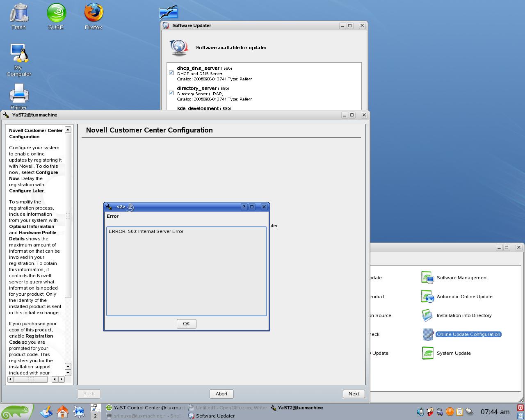Open the Installation into Directory module

pyautogui.click(x=457, y=315)
